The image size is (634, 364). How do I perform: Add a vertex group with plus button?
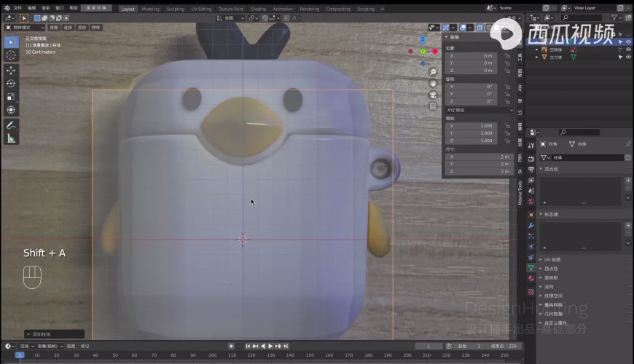coord(628,181)
